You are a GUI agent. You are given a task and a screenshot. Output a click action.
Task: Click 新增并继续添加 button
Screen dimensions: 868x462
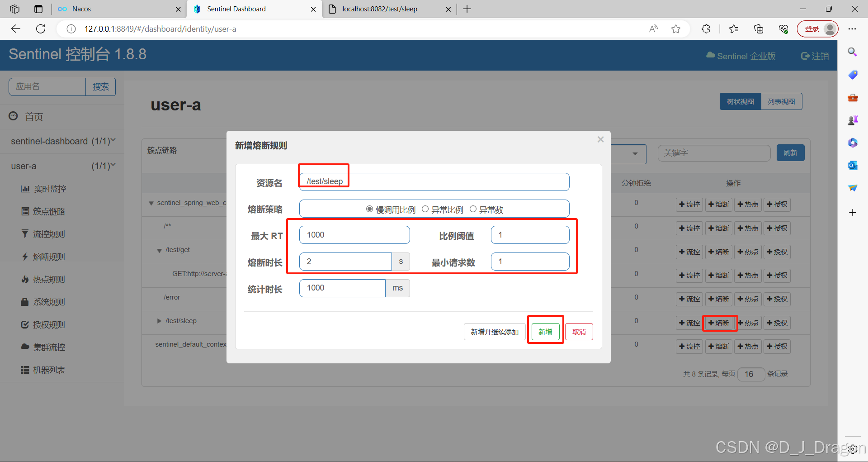[495, 332]
